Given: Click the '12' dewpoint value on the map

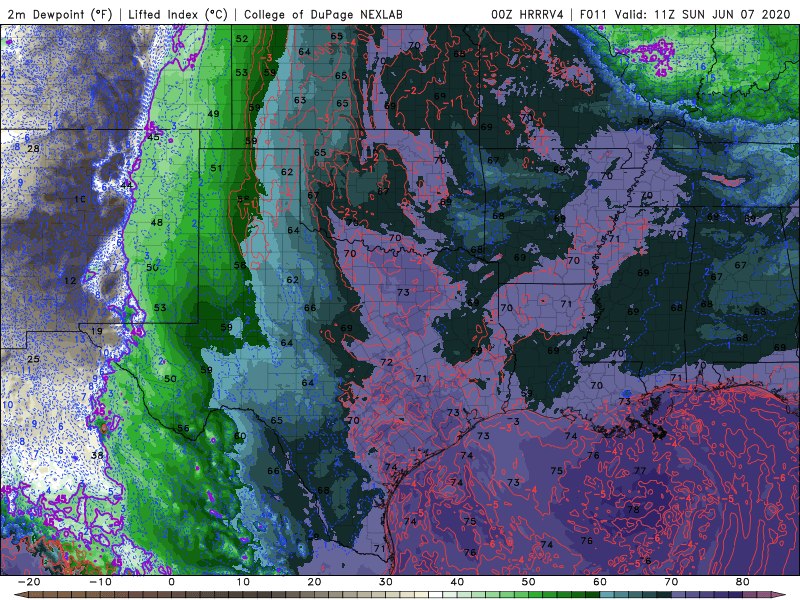Looking at the screenshot, I should click(x=70, y=281).
